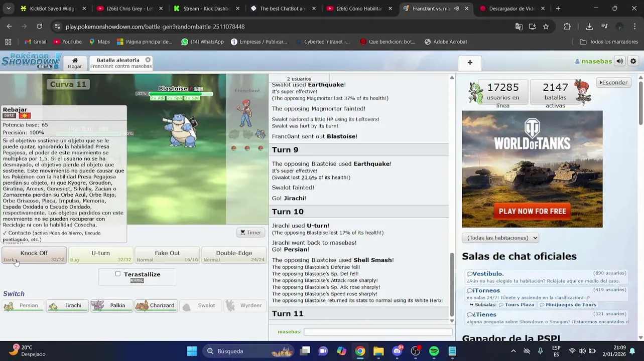Screen dimensions: 644x361
Task: Click the address bar URL
Action: point(155,27)
